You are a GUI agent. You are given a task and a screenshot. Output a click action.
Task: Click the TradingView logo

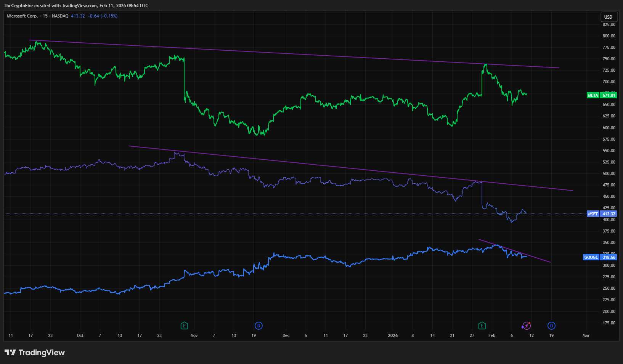35,353
